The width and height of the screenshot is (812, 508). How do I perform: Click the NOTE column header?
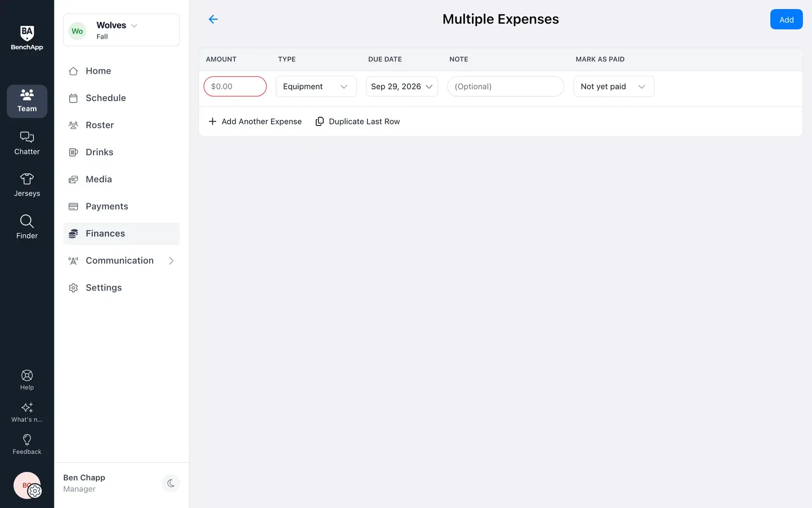point(459,59)
